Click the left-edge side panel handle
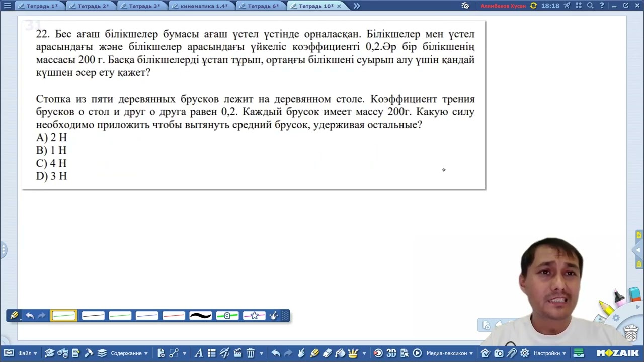Screen dimensions: 644x362 (x=3, y=249)
